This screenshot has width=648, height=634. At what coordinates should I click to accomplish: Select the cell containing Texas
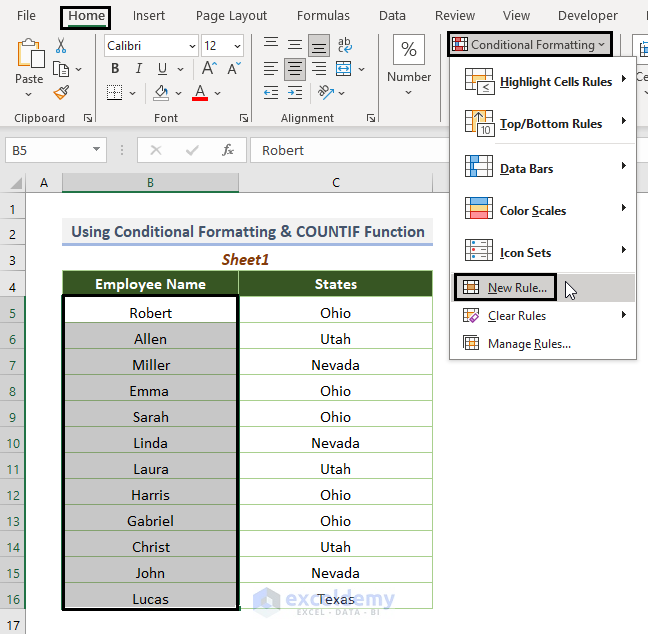(x=336, y=599)
